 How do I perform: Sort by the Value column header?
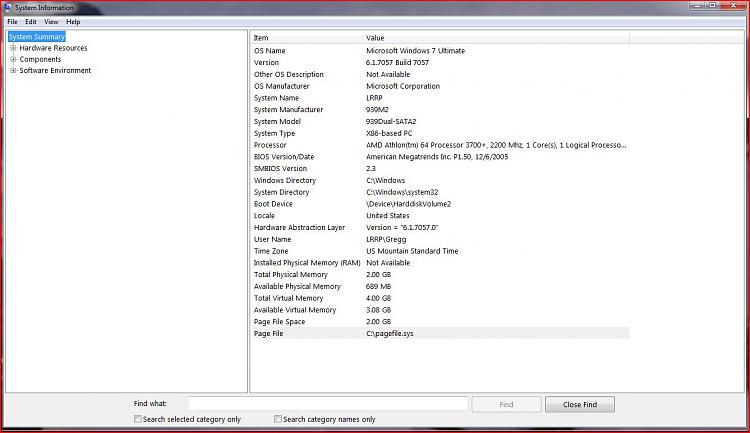[x=496, y=38]
